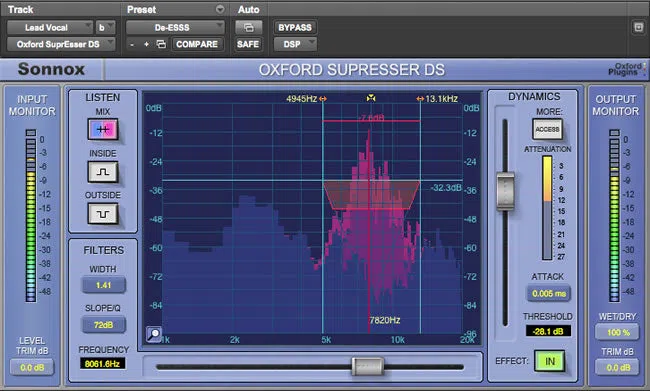Toggle the EFFECT IN button

point(549,361)
